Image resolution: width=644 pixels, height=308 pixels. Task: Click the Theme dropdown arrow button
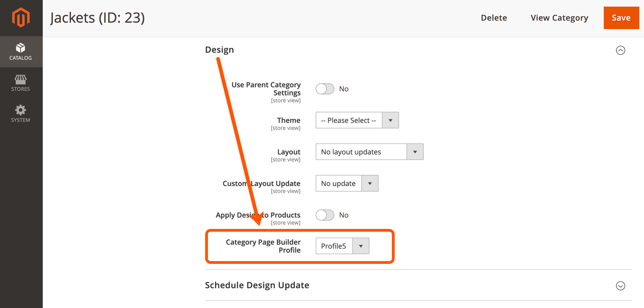[x=391, y=120]
